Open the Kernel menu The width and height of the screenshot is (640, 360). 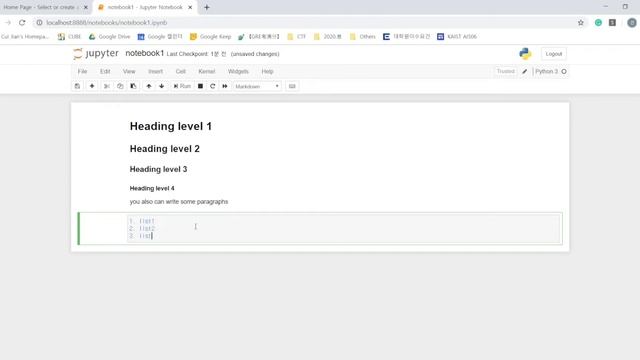click(x=207, y=71)
